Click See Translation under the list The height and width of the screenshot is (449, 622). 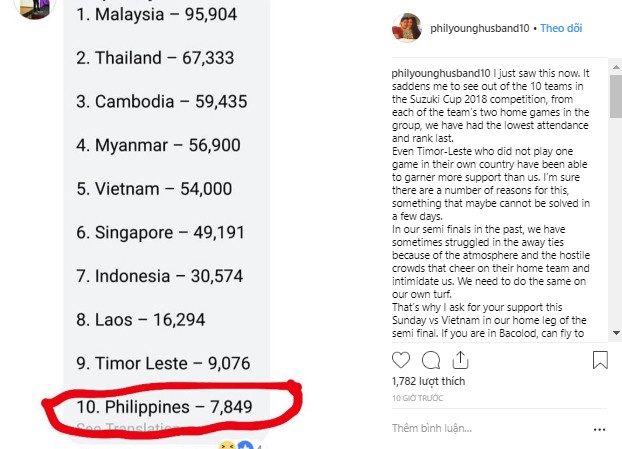[x=128, y=428]
